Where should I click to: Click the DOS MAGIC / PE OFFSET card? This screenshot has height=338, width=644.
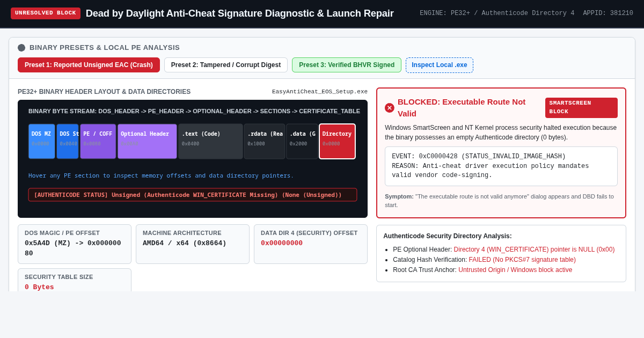tap(75, 244)
